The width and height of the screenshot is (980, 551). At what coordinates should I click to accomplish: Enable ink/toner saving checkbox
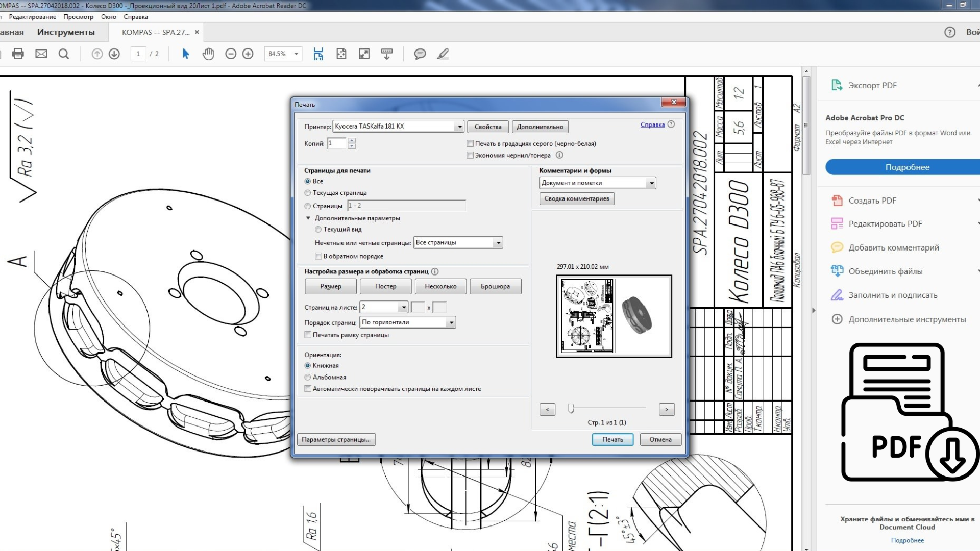coord(470,155)
